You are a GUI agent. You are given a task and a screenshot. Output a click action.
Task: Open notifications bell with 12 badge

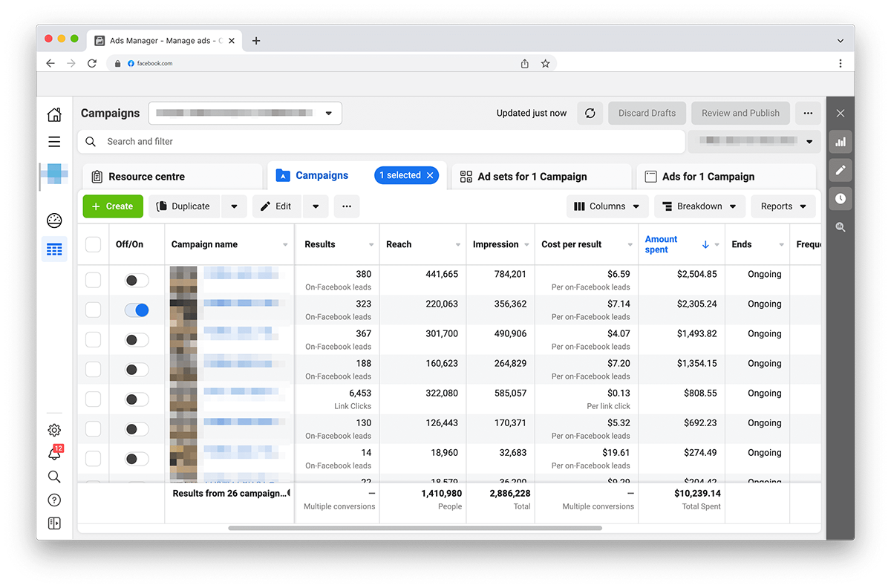click(x=54, y=453)
